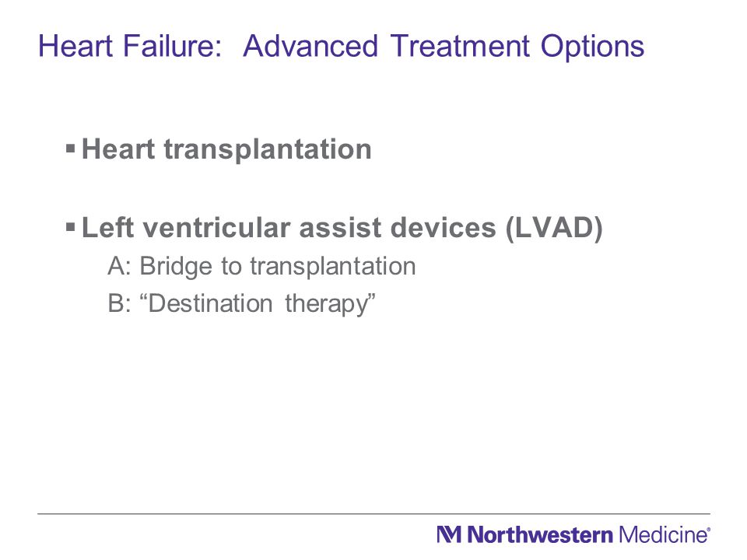Click the horizontal footer divider line
Image resolution: width=747 pixels, height=560 pixels.
[373, 514]
